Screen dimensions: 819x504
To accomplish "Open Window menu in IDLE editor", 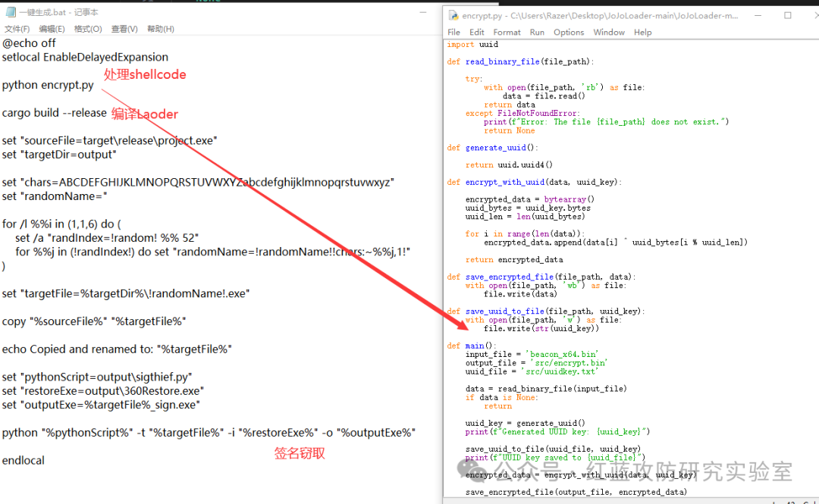I will 608,33.
